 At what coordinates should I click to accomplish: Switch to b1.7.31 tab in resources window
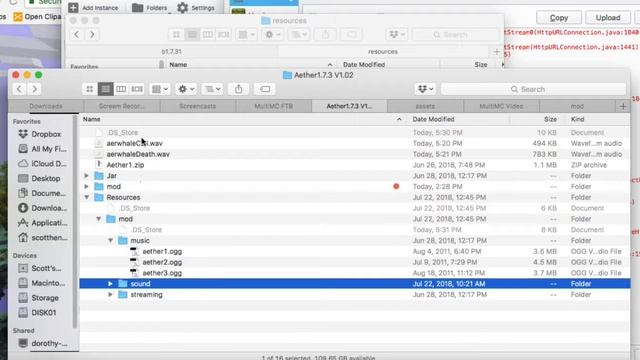pos(171,52)
